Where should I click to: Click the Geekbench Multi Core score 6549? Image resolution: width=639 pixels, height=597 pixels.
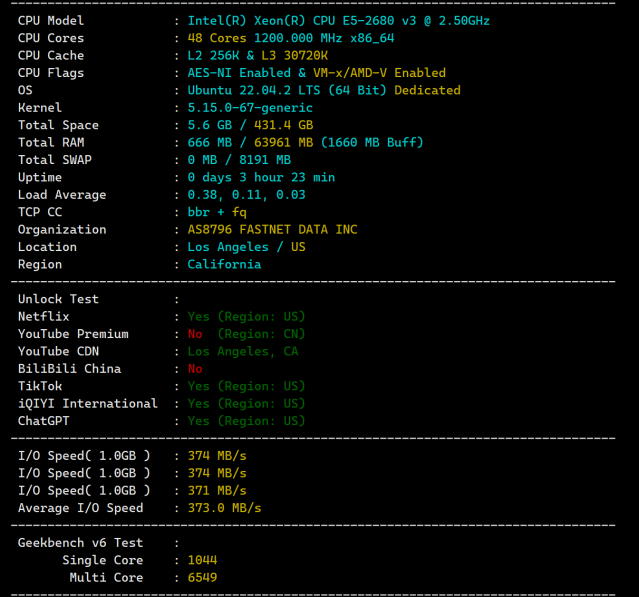coord(202,578)
